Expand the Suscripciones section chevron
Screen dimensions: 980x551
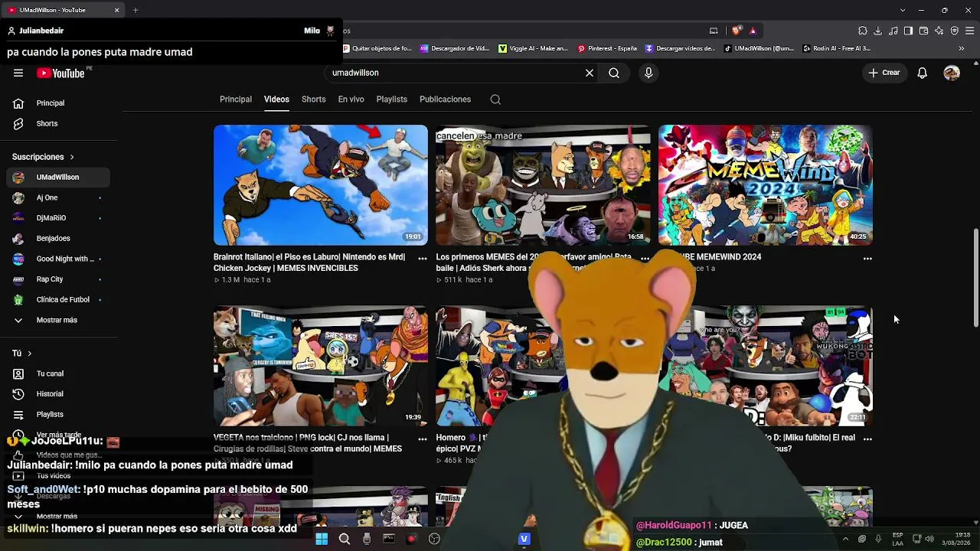click(72, 157)
